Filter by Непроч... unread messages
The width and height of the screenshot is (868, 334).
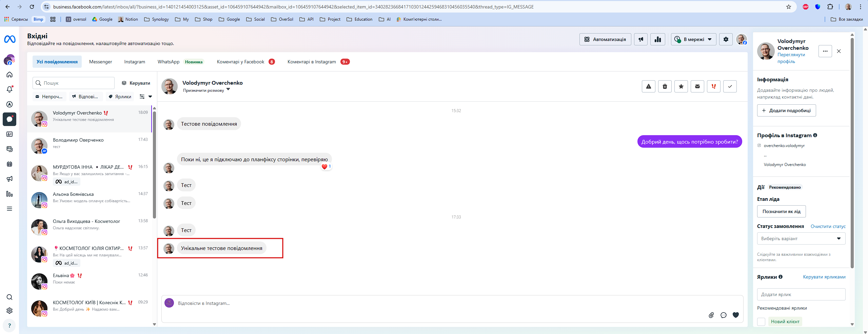[x=49, y=97]
